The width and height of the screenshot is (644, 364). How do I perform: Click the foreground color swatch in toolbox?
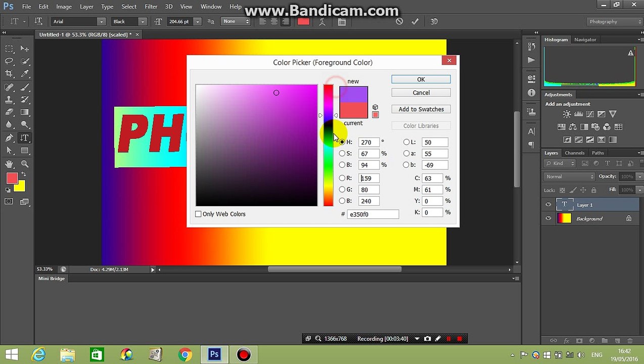12,178
